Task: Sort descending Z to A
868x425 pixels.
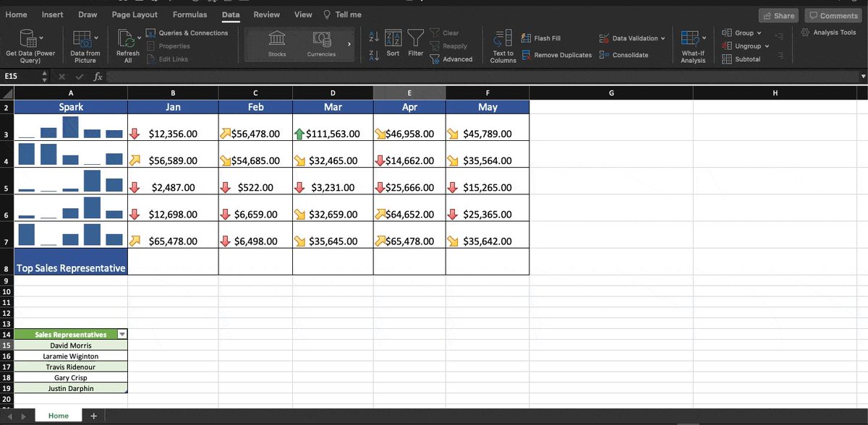Action: point(374,56)
